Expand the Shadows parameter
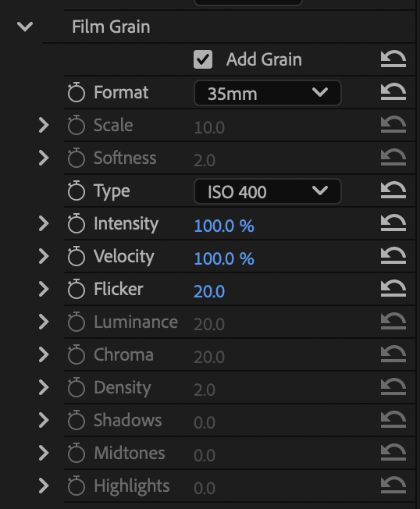420x509 pixels. (x=44, y=420)
